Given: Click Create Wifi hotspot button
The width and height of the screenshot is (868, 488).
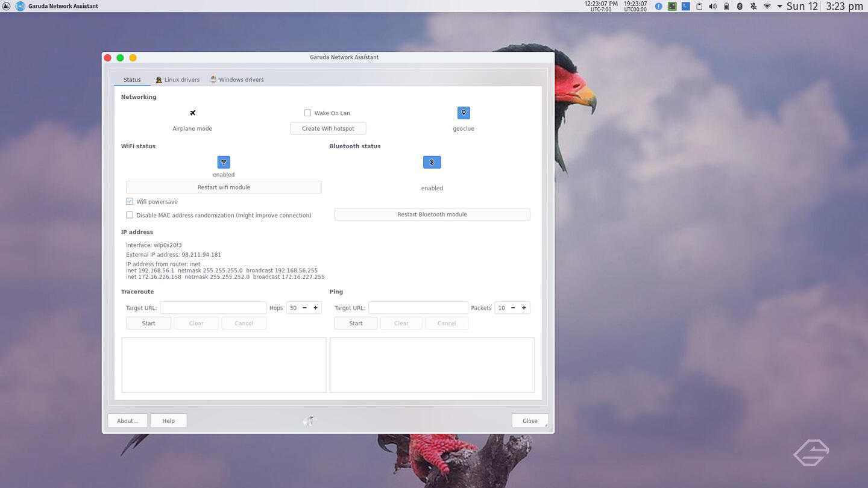Looking at the screenshot, I should coord(328,128).
